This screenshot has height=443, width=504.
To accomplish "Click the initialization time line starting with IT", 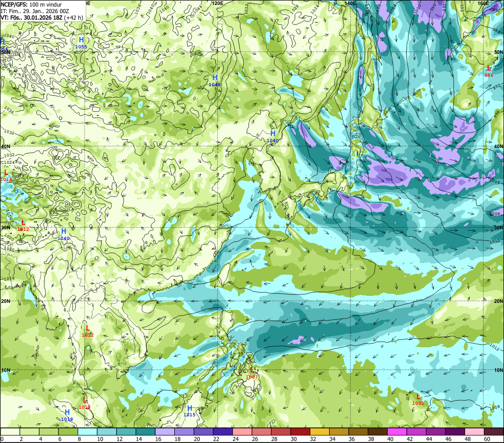I will pyautogui.click(x=35, y=11).
